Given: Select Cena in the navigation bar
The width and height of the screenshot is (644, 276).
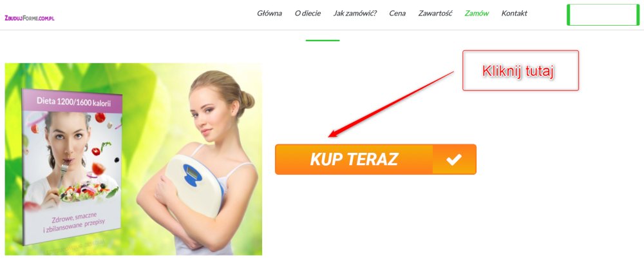Looking at the screenshot, I should coord(397,13).
